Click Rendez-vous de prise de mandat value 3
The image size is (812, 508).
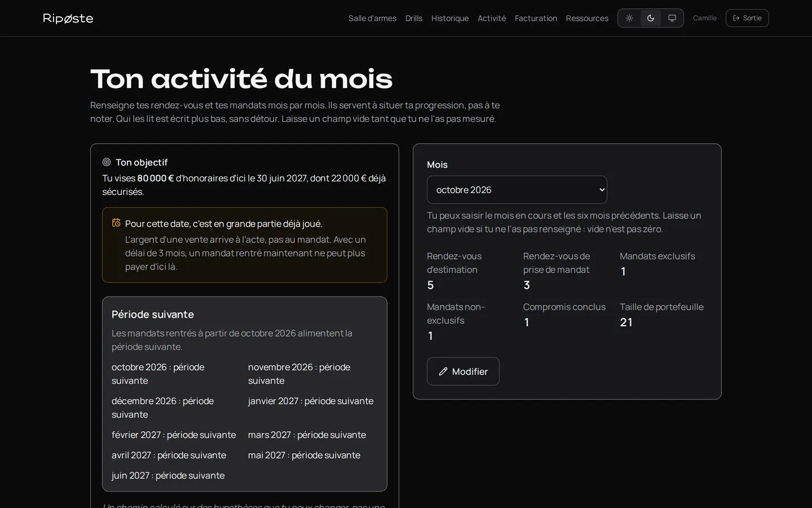click(x=527, y=285)
